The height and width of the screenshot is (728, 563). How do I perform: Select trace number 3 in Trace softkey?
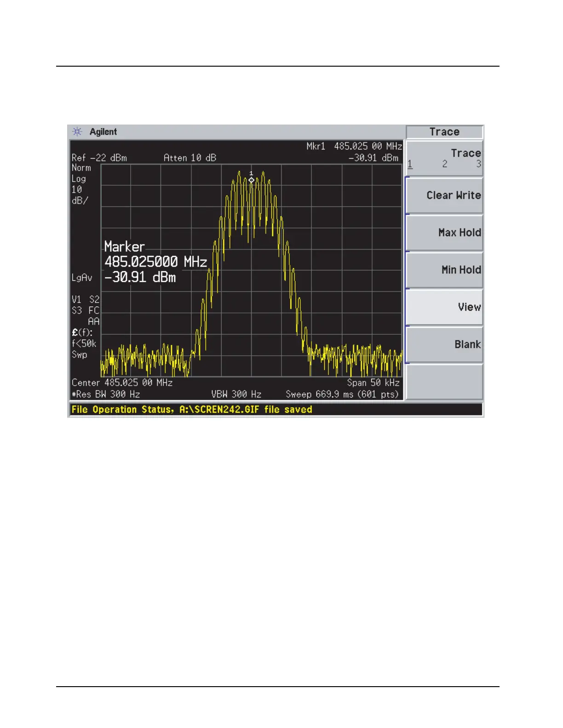(478, 164)
